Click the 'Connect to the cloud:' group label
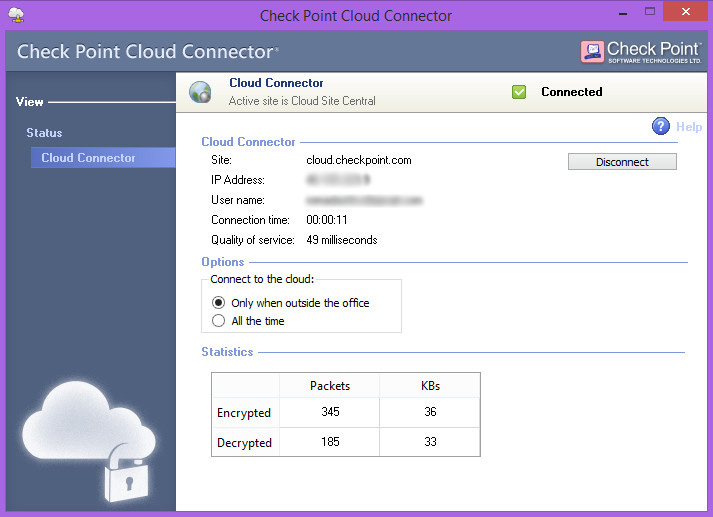 click(262, 279)
